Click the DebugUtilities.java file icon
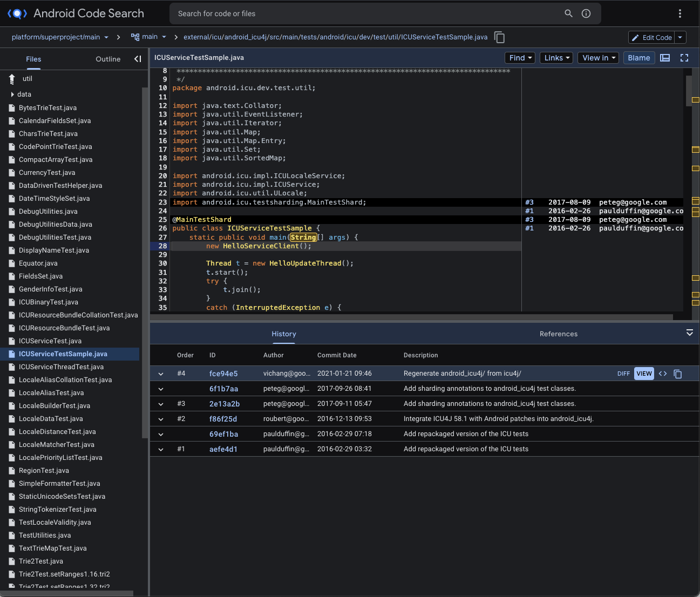Screen dimensions: 700x597 (12, 212)
